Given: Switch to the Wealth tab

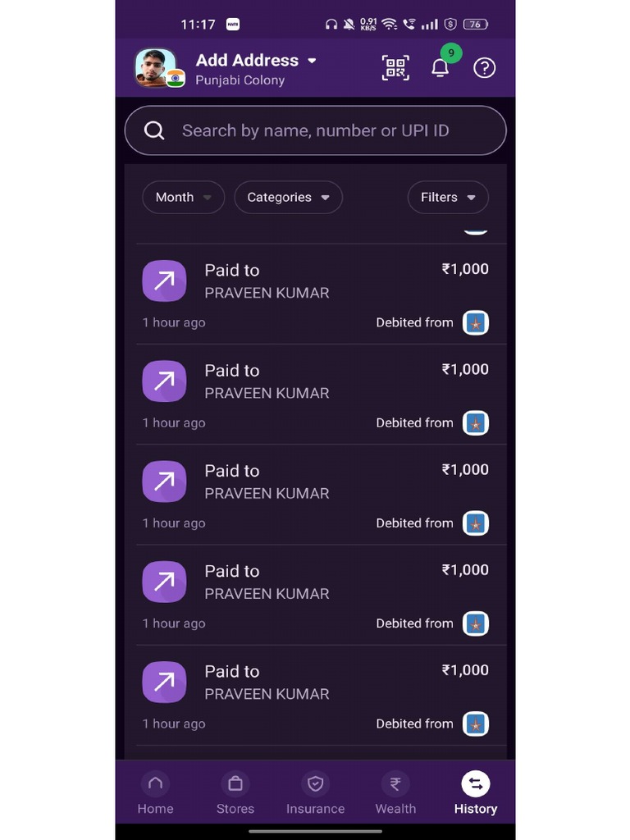Looking at the screenshot, I should pos(395,794).
